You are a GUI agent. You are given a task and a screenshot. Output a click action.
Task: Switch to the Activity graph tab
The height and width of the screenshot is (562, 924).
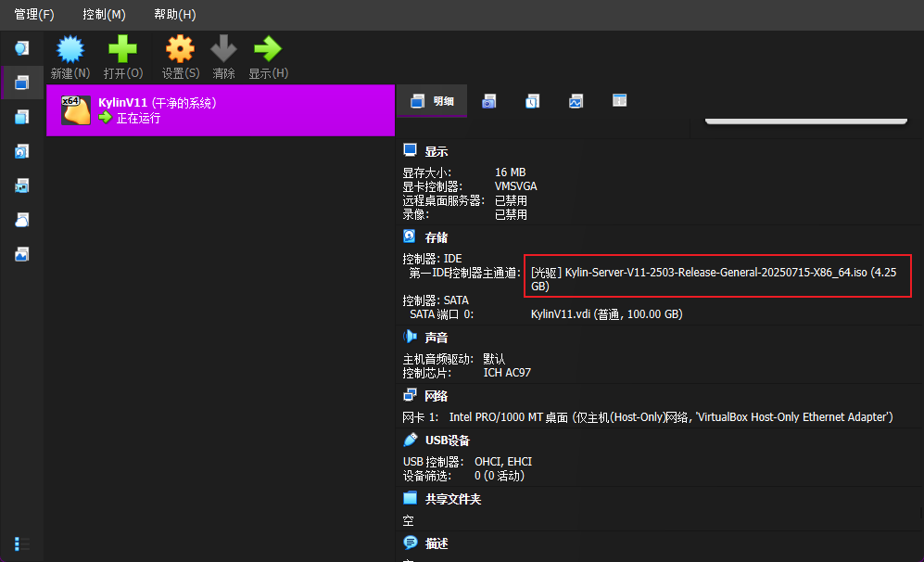576,101
